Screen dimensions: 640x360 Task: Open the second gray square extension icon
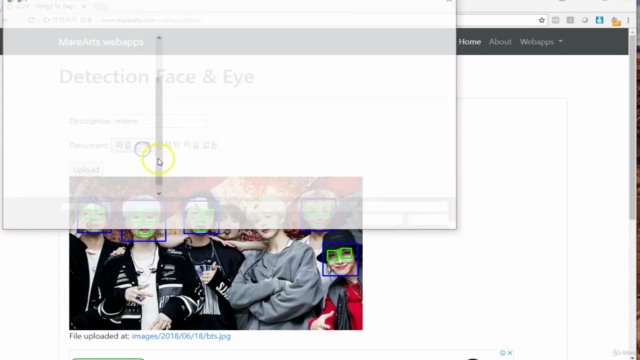click(570, 20)
